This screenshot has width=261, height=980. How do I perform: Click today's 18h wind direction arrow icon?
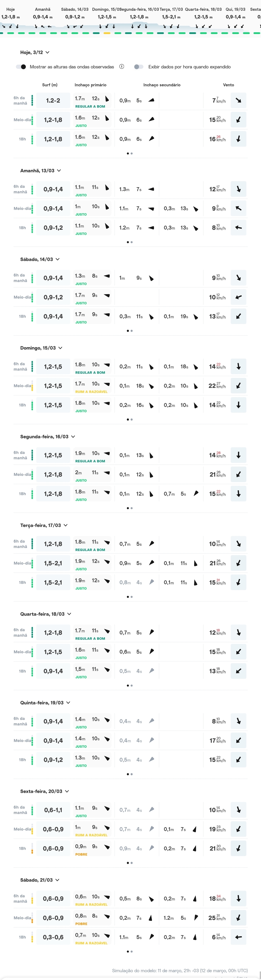click(238, 139)
